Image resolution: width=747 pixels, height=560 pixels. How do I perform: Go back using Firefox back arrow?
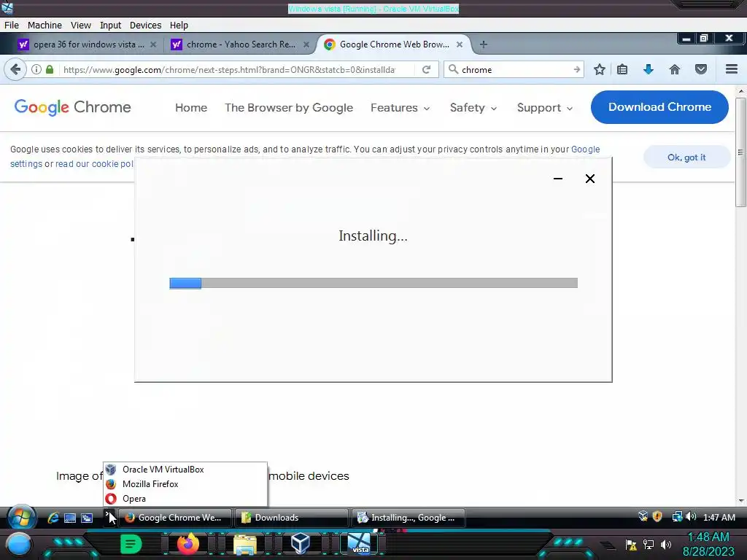pos(15,69)
